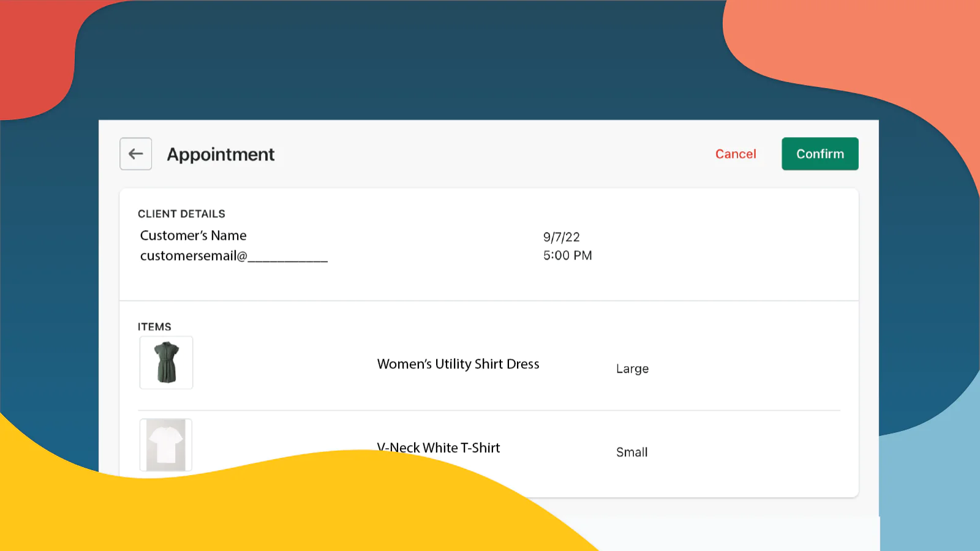Cancel the appointment
Viewport: 980px width, 551px height.
click(736, 154)
